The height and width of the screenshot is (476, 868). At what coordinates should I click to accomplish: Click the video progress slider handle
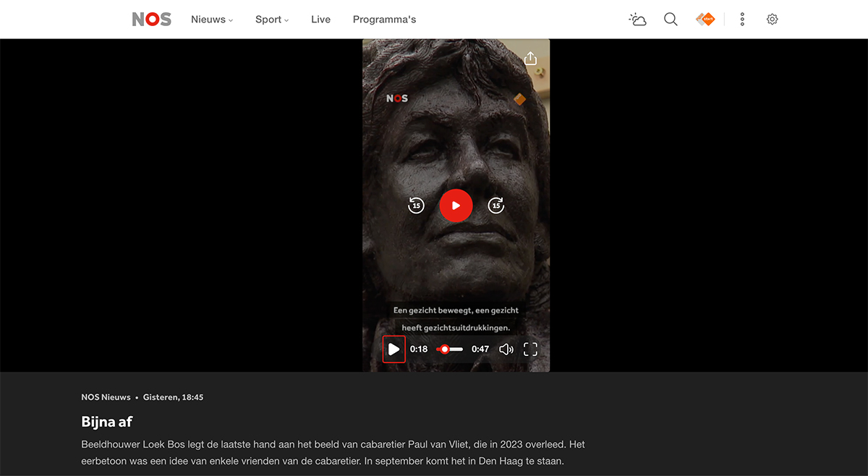[x=445, y=349]
